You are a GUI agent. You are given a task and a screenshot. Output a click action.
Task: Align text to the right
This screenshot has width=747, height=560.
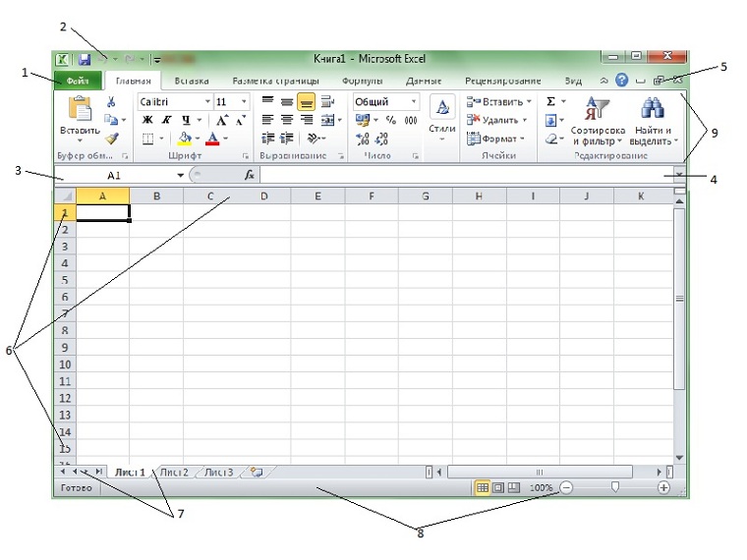pyautogui.click(x=307, y=120)
